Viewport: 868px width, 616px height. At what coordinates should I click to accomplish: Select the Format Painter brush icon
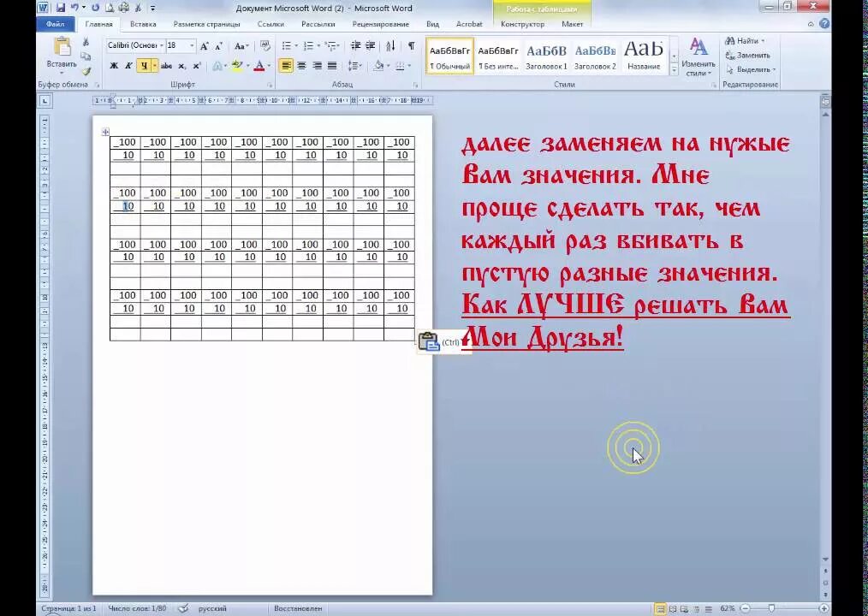pos(86,71)
